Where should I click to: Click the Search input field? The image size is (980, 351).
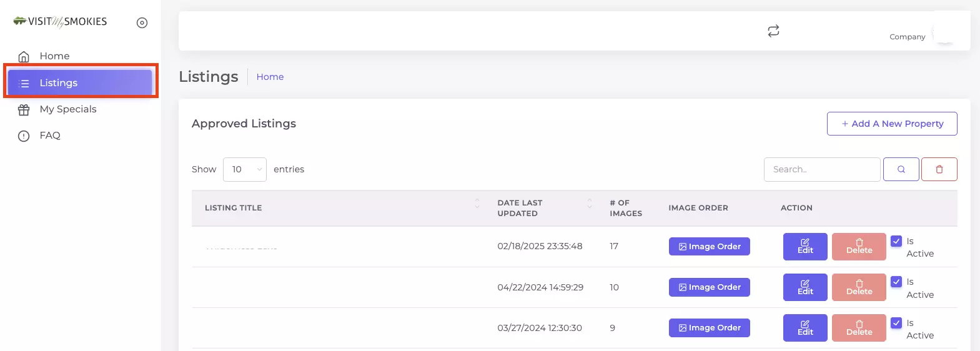pyautogui.click(x=822, y=169)
